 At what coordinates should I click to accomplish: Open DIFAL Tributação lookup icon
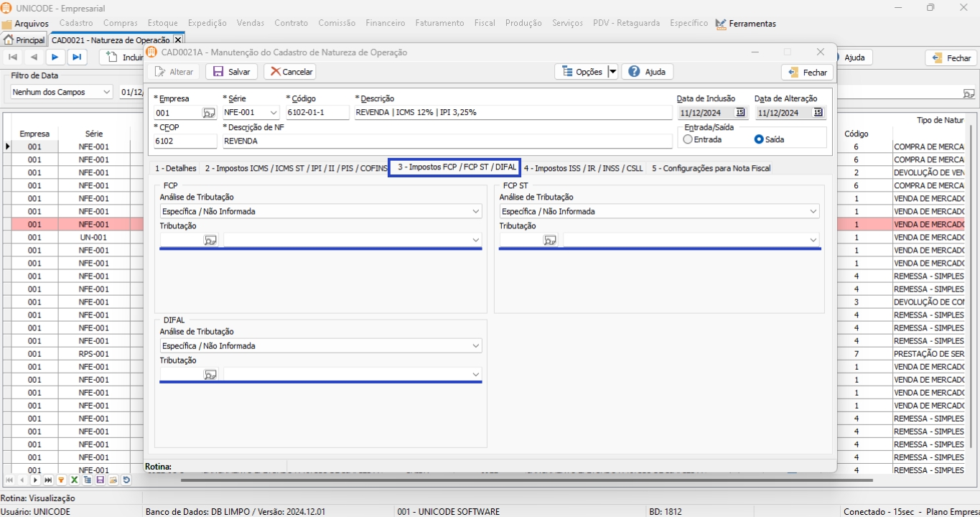(210, 375)
